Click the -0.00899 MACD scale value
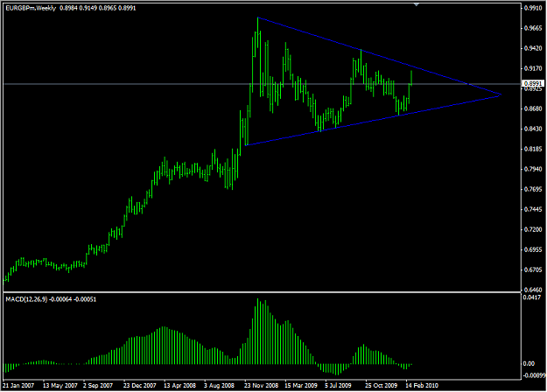The image size is (547, 392). (534, 375)
